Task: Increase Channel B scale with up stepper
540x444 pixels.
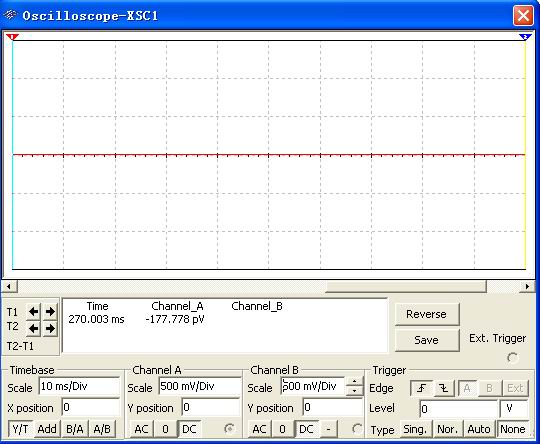Action: coord(354,381)
